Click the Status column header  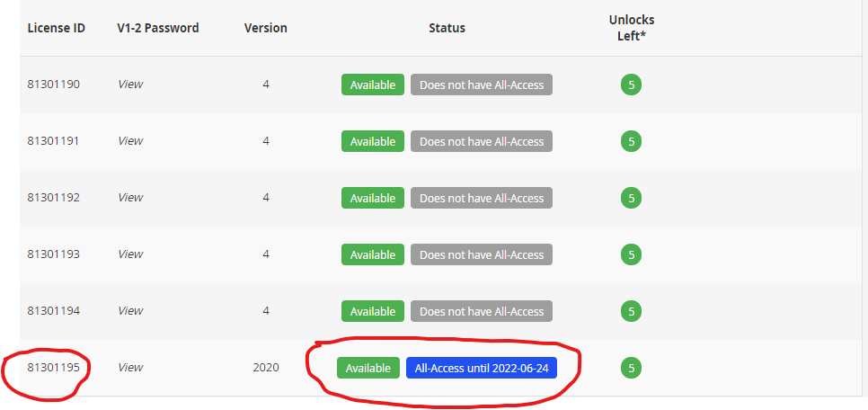[447, 28]
